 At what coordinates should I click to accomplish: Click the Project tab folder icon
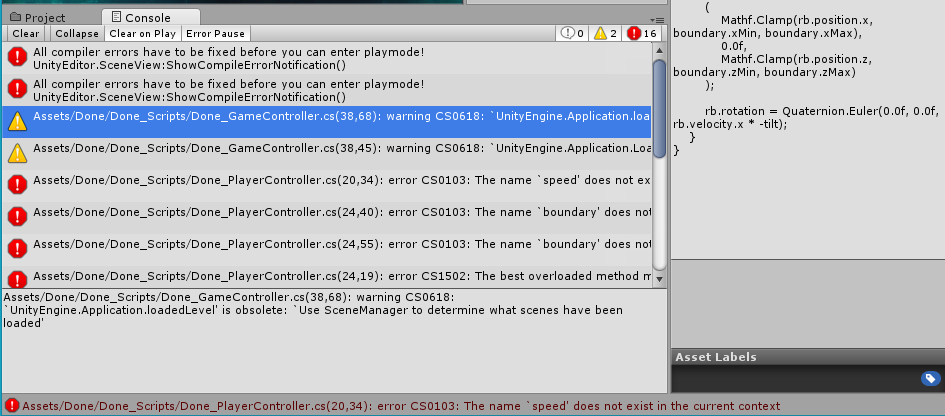pos(15,17)
